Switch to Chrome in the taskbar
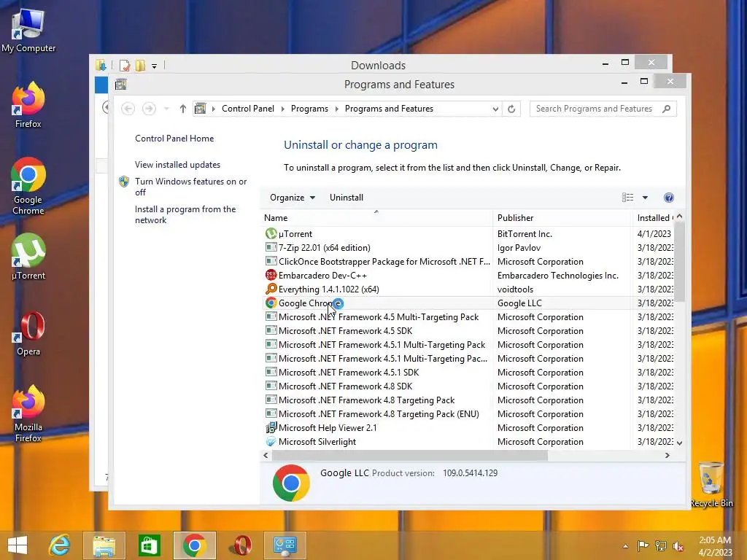Image resolution: width=747 pixels, height=560 pixels. [194, 545]
